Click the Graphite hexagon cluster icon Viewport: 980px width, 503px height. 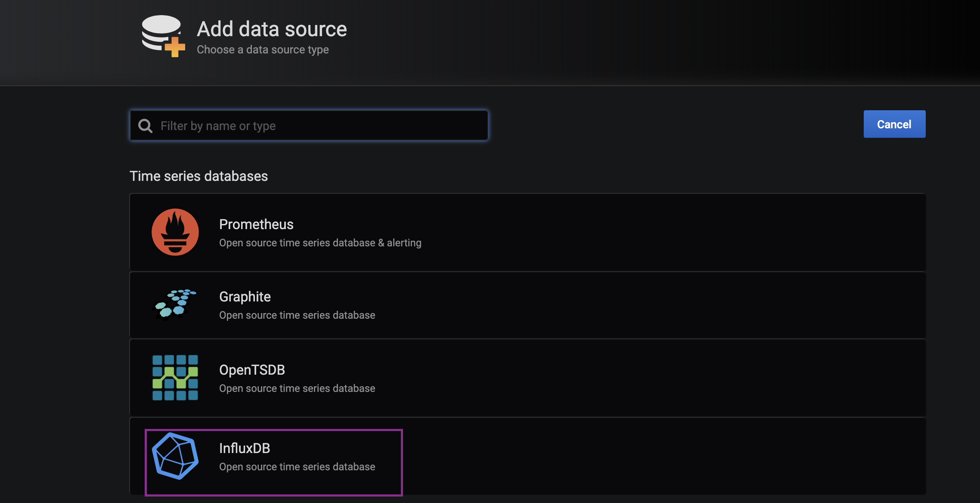tap(175, 305)
